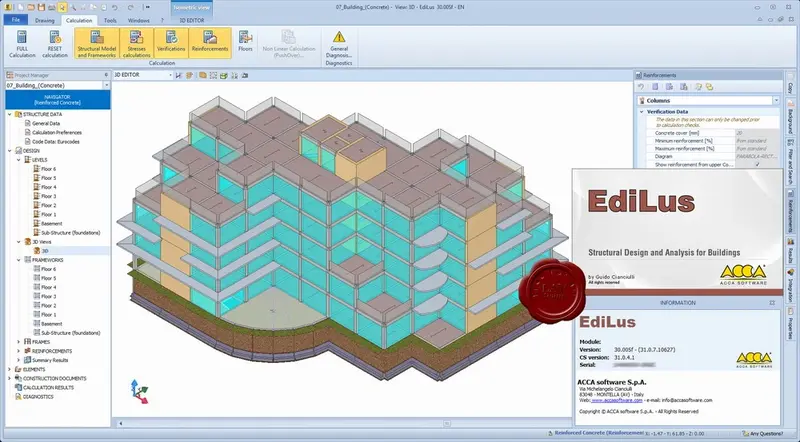Collapse the STRUCTURE DATA tree node
800x442 pixels.
(10, 114)
